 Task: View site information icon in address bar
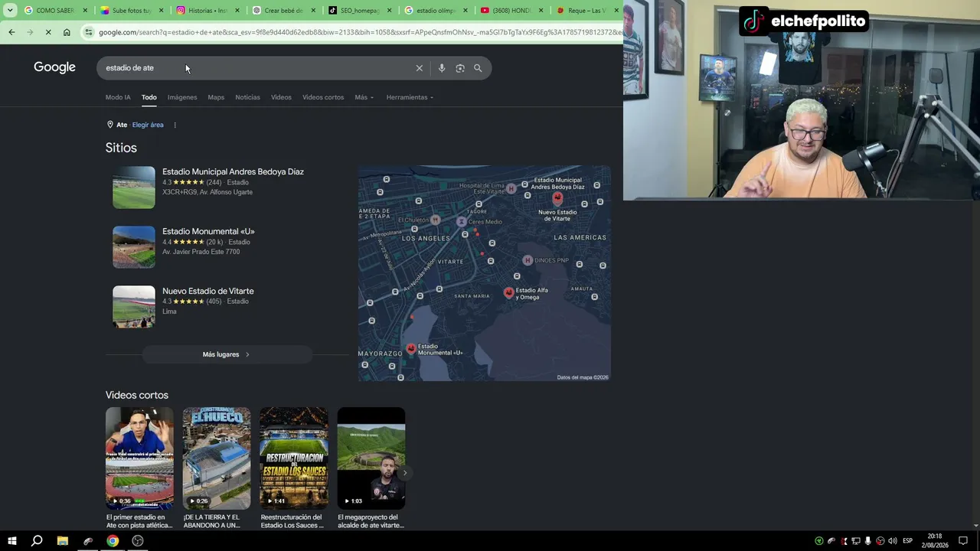coord(89,32)
